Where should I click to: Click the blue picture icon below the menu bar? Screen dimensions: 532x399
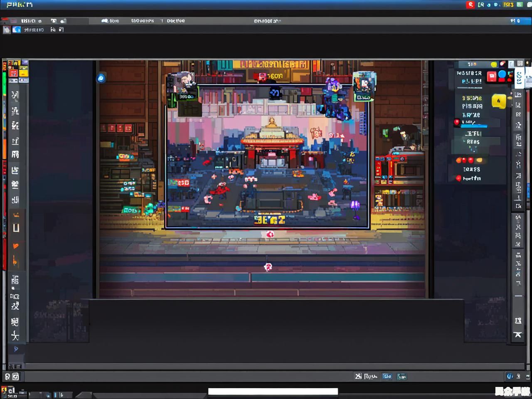17,30
